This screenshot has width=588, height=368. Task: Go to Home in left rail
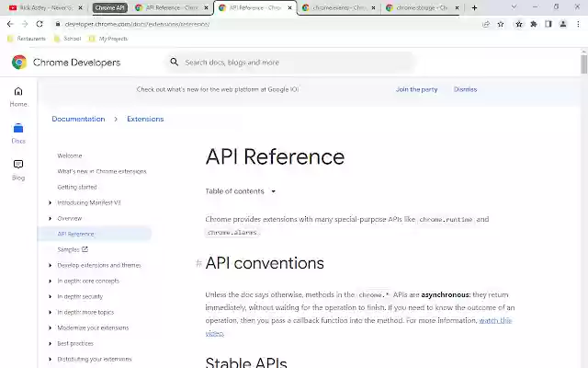point(18,97)
